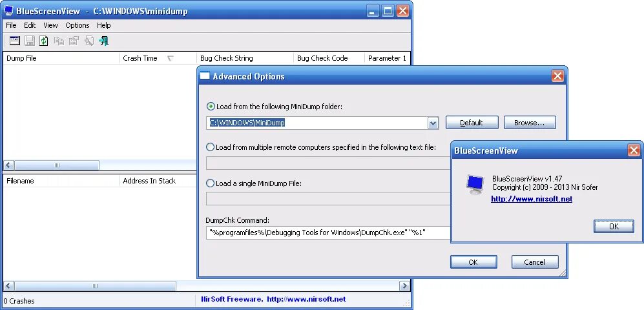Select Load from multiple remote computers option
The image size is (644, 310).
coord(210,147)
